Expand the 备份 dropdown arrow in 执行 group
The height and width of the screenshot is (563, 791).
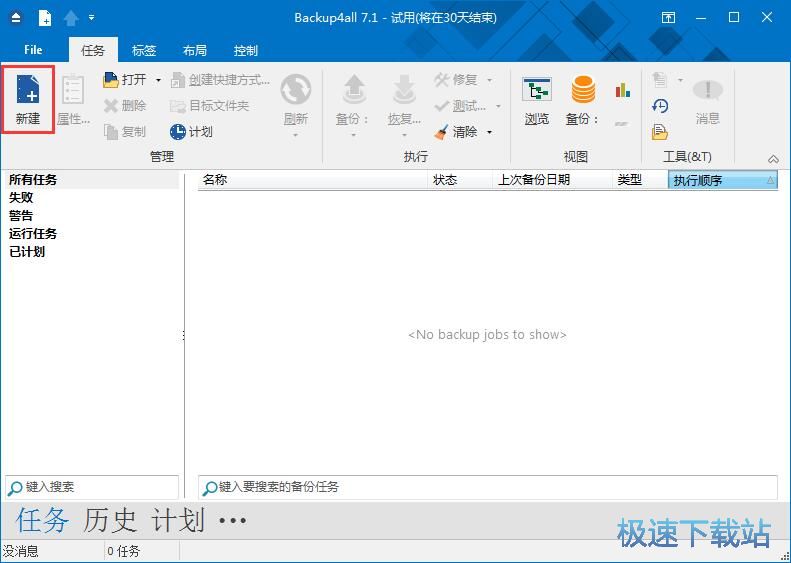point(353,135)
